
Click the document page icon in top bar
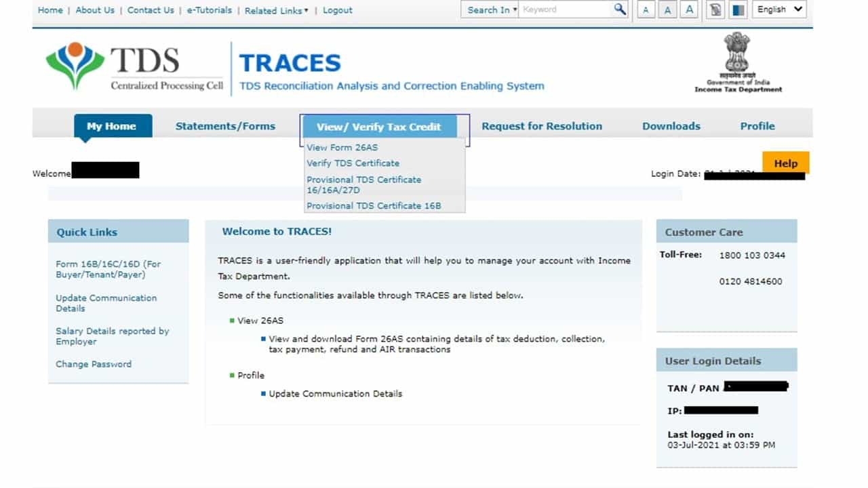coord(715,9)
